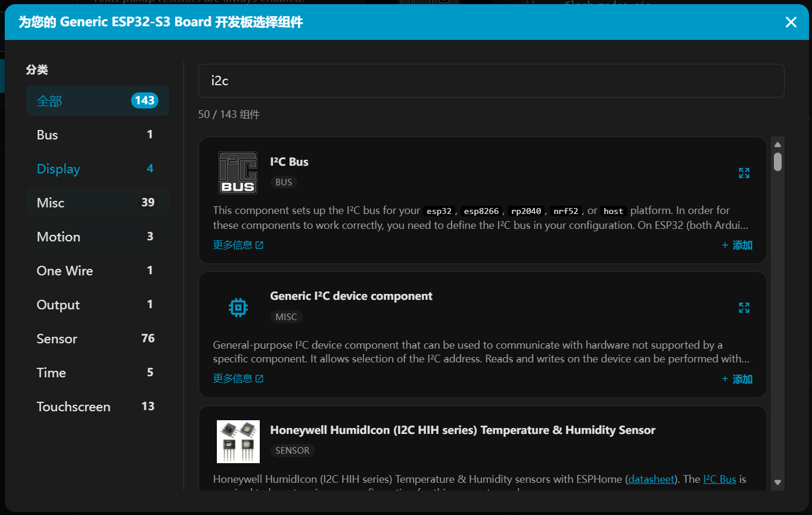Follow the I²C Bus link in Honeywell description
This screenshot has height=515, width=812.
pyautogui.click(x=720, y=479)
